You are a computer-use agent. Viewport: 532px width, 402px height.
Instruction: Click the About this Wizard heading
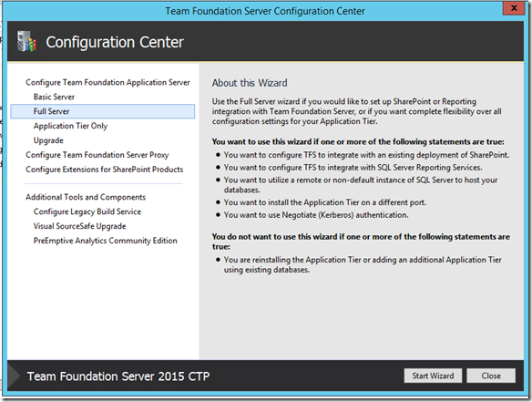(250, 83)
